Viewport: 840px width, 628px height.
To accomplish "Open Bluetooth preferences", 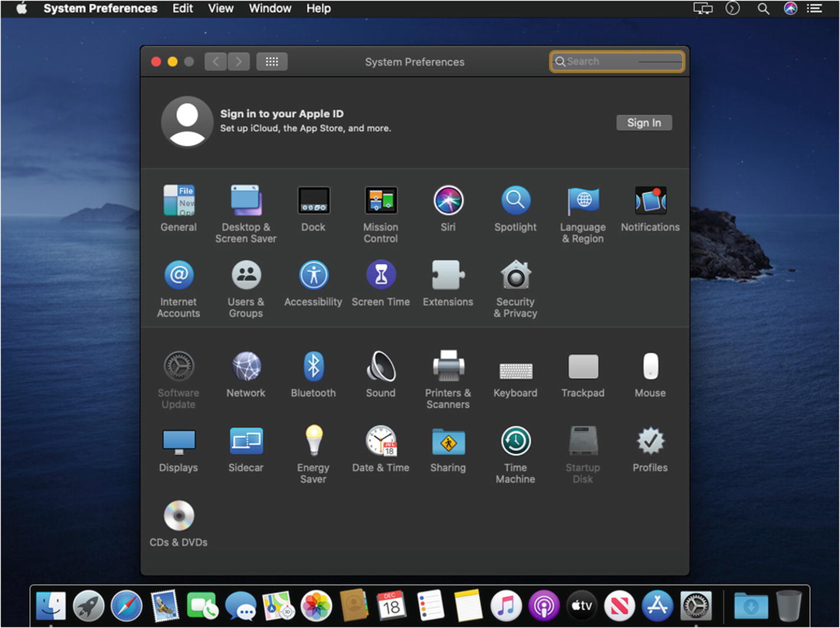I will click(x=314, y=366).
